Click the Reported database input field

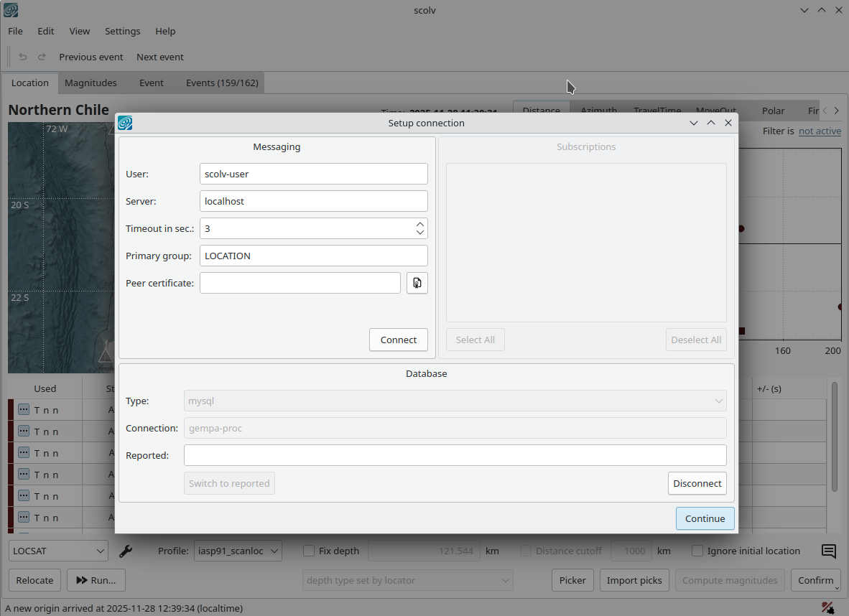pos(455,455)
